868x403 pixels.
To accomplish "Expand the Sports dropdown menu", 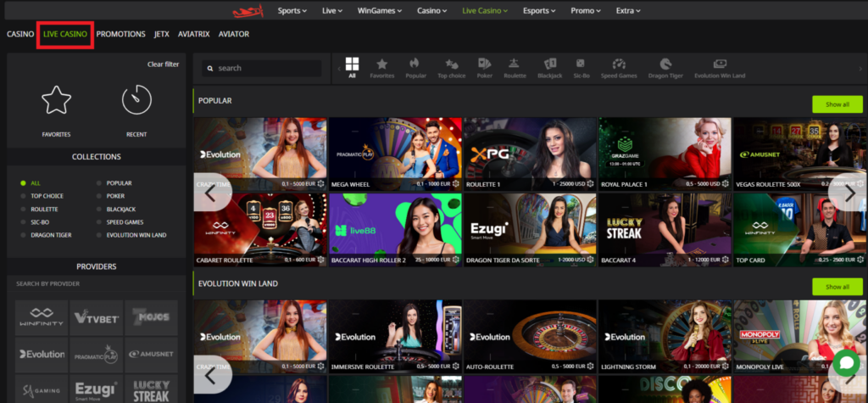I will 292,10.
